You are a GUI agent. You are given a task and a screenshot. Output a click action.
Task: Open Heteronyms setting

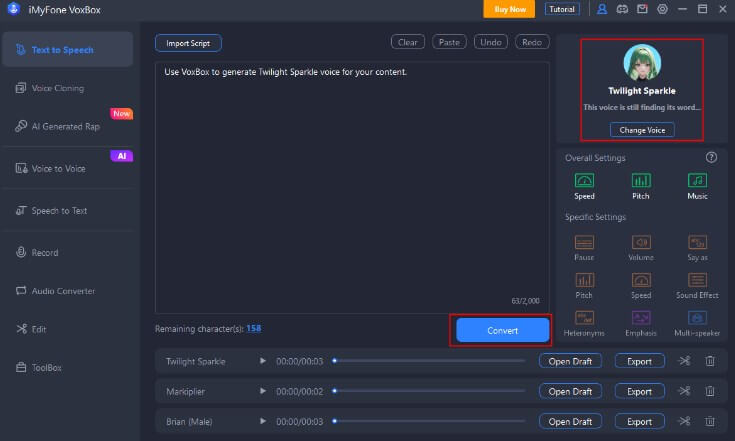point(584,324)
